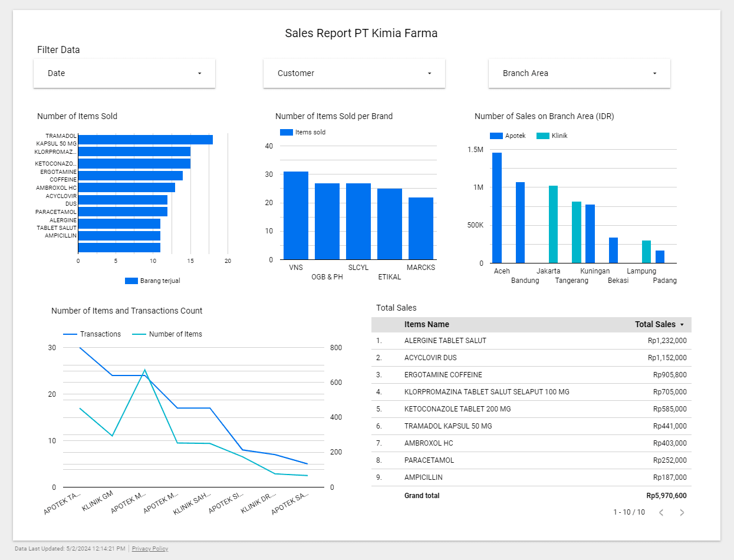The image size is (734, 560).
Task: Select the Tangerang Klinik bar
Action: [577, 232]
